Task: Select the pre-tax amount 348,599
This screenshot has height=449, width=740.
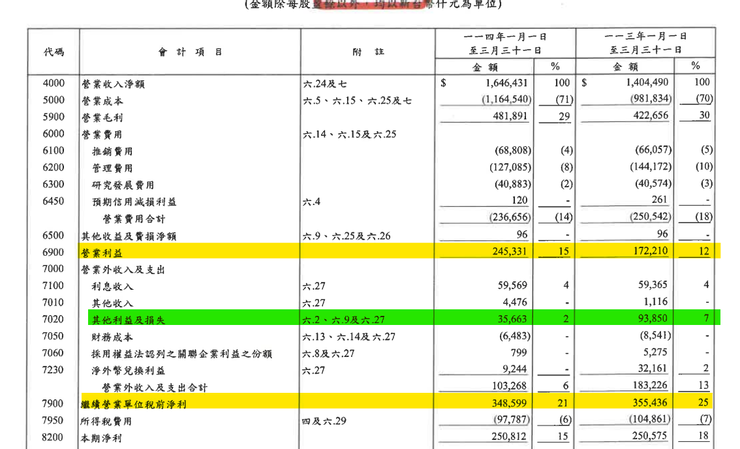Action: tap(505, 405)
